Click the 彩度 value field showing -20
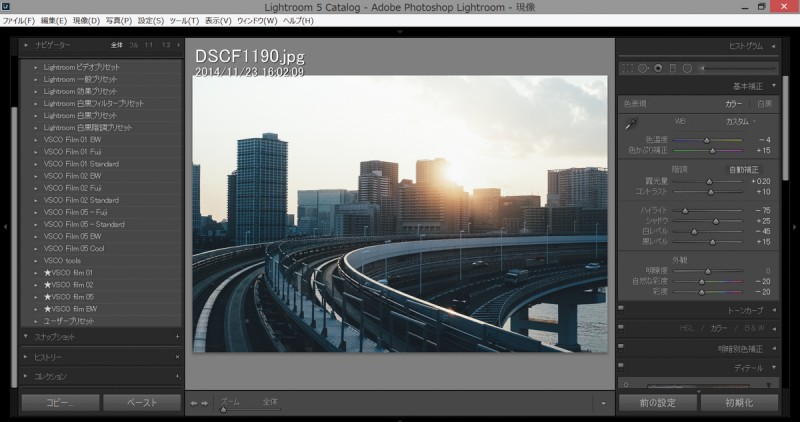Viewport: 800px width, 422px height. 763,292
